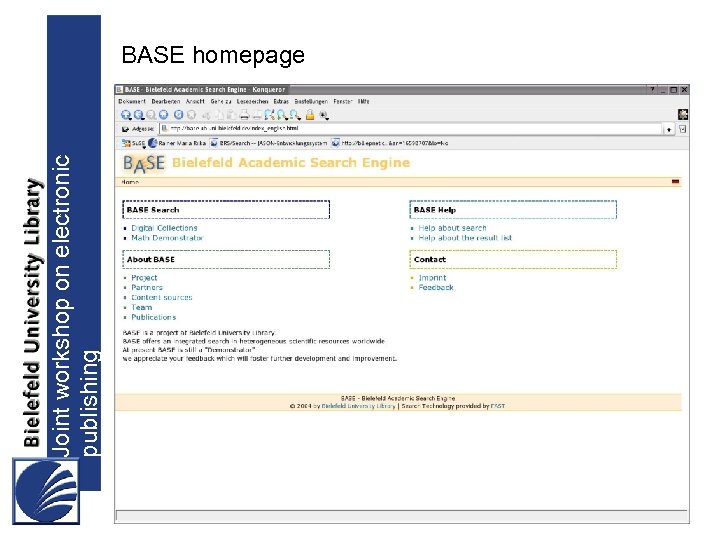Open the Gehe zu menu
Image resolution: width=720 pixels, height=540 pixels.
pos(221,101)
